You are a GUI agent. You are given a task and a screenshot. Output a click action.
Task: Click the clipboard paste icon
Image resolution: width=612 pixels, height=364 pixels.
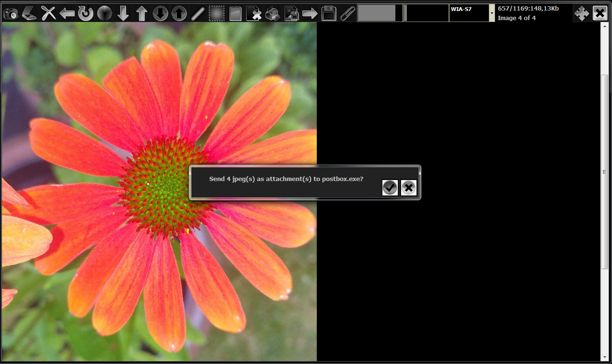click(235, 13)
